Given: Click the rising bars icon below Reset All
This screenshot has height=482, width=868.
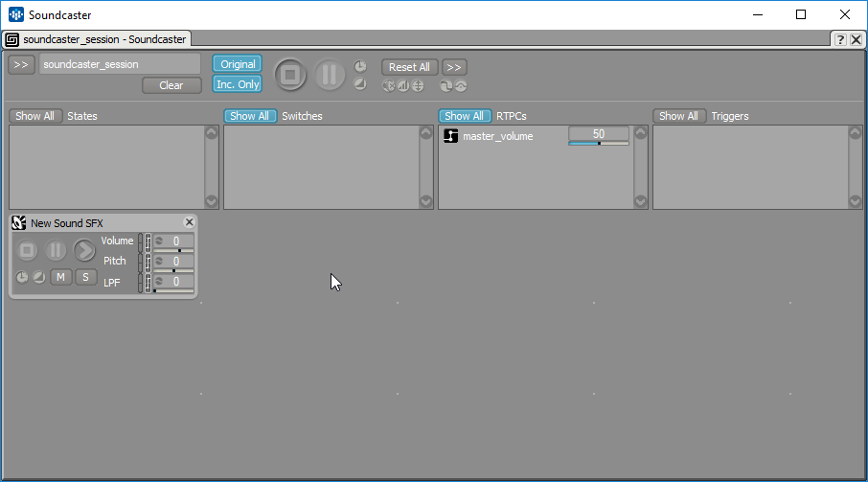Looking at the screenshot, I should pyautogui.click(x=403, y=86).
